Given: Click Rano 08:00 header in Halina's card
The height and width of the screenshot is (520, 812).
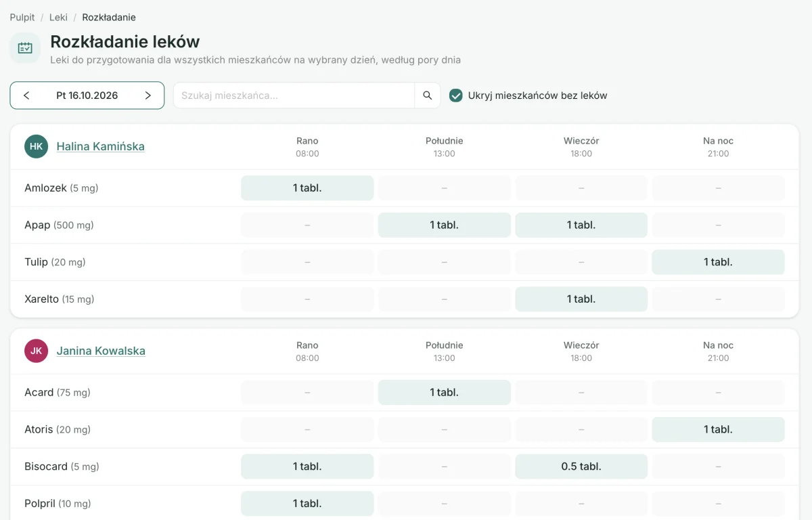Looking at the screenshot, I should pos(307,147).
